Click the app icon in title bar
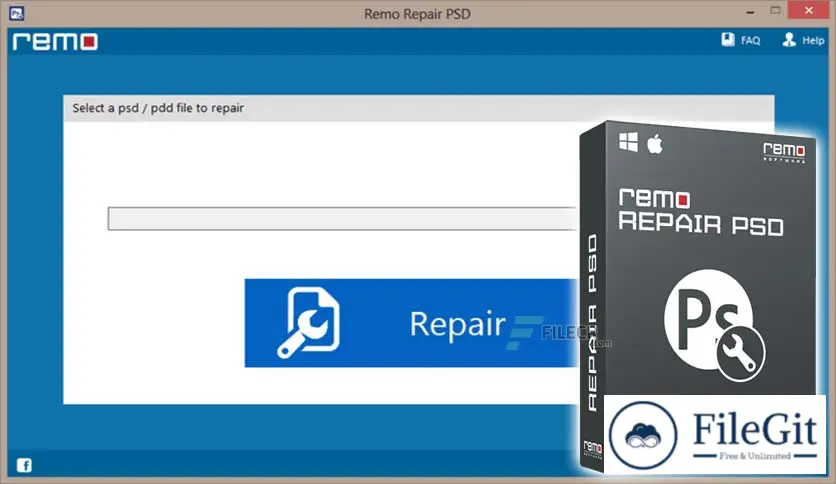The height and width of the screenshot is (484, 836). click(x=17, y=13)
